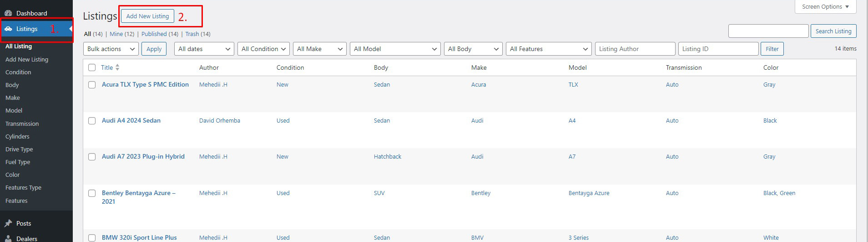This screenshot has height=242, width=868.
Task: Open the All dates dropdown
Action: pyautogui.click(x=204, y=49)
